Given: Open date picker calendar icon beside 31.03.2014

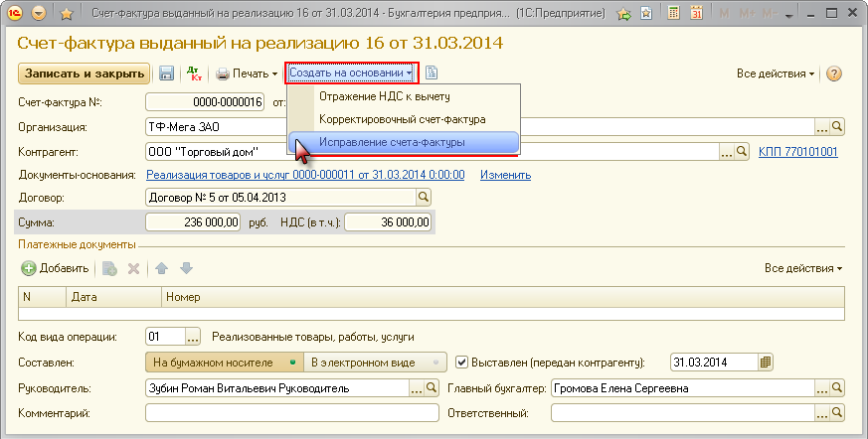Looking at the screenshot, I should pos(765,363).
